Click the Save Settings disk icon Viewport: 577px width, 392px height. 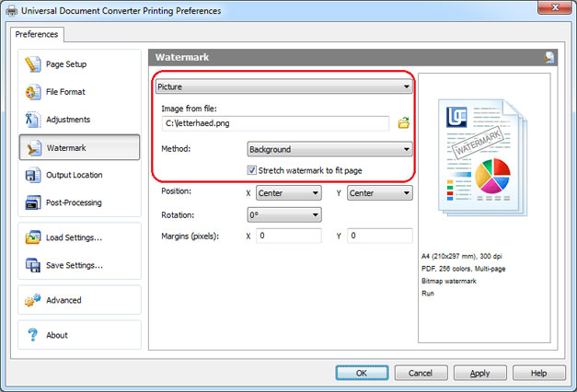click(33, 265)
